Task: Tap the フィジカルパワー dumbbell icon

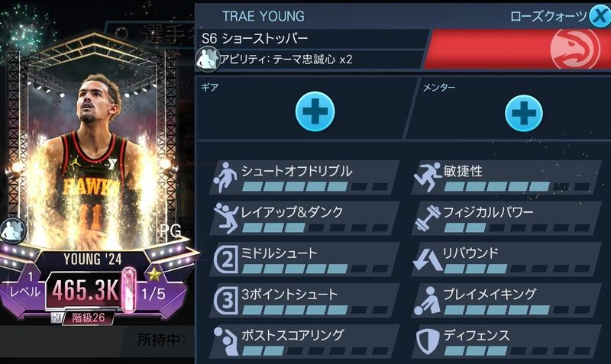Action: [x=428, y=218]
